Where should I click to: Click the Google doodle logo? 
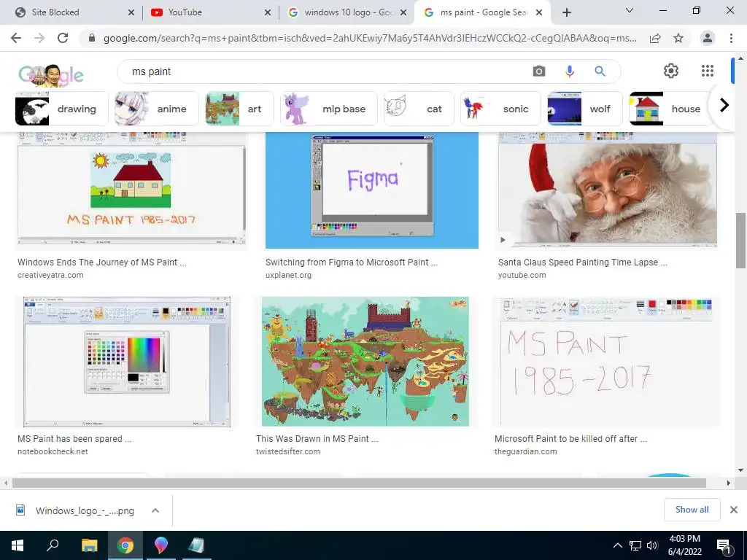pyautogui.click(x=51, y=74)
